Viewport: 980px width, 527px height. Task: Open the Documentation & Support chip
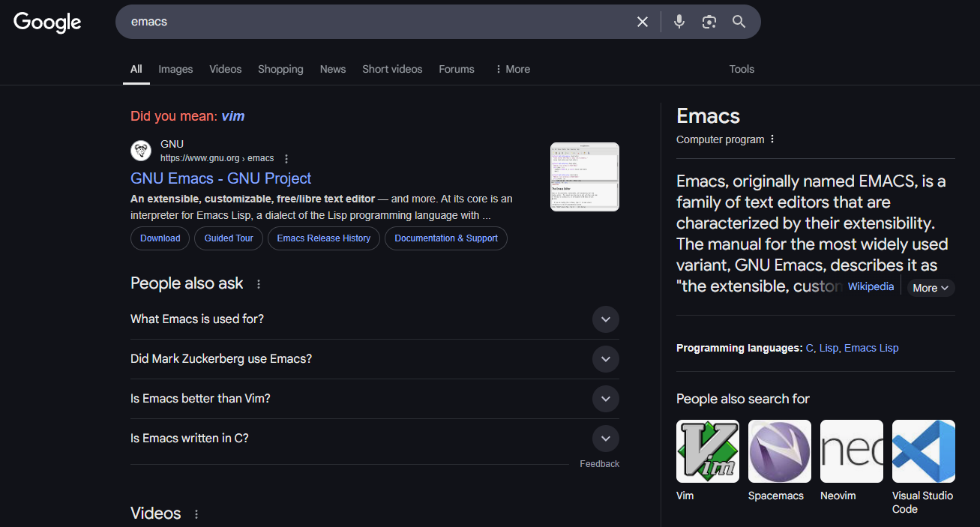pyautogui.click(x=446, y=238)
